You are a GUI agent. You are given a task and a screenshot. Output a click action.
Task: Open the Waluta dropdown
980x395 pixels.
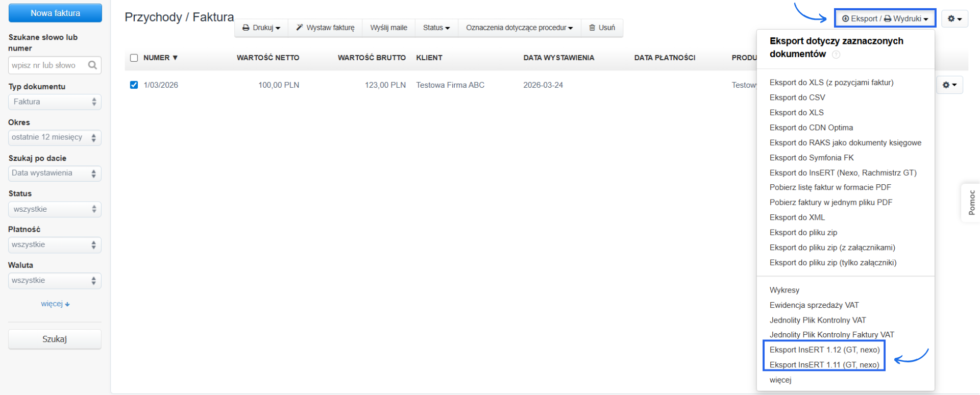(55, 281)
